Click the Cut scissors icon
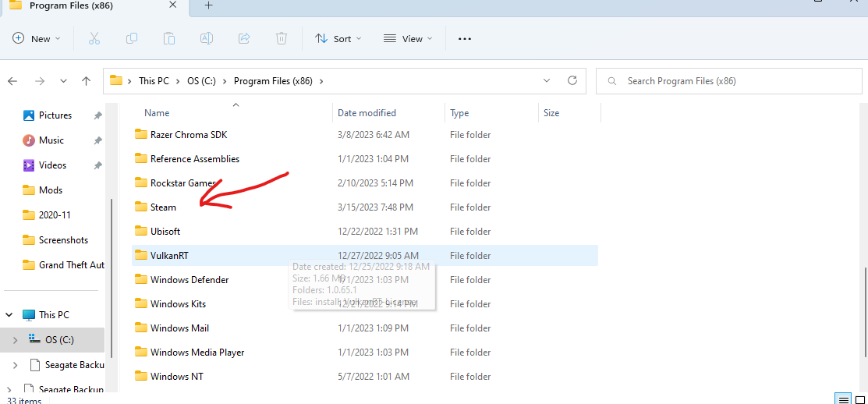The width and height of the screenshot is (868, 404). coord(94,39)
